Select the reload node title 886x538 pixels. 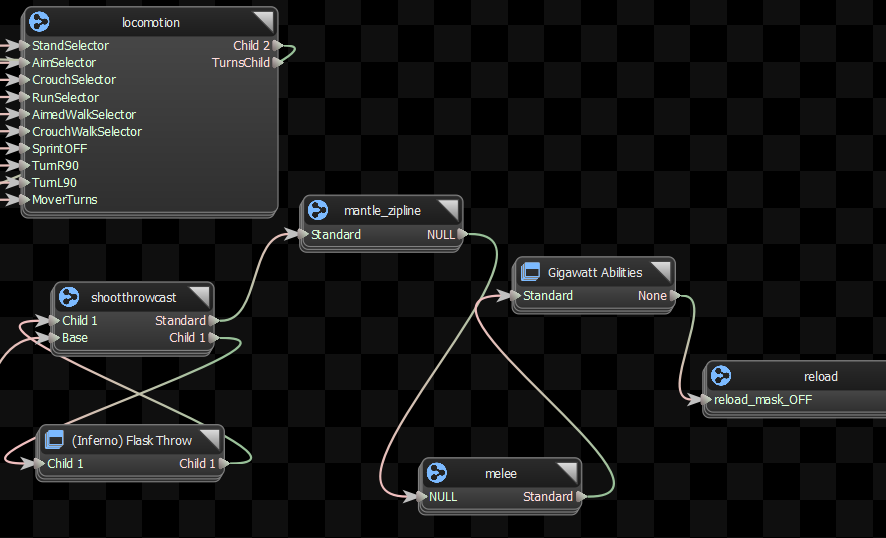820,377
